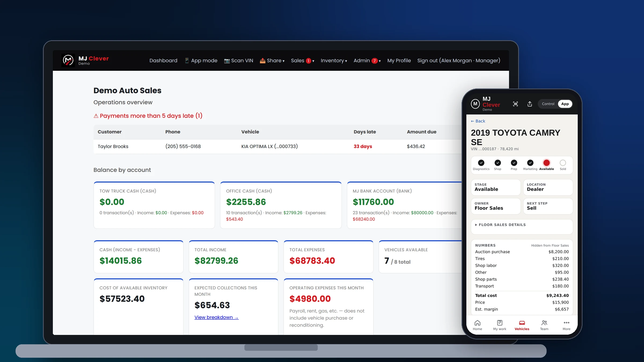Select the Sold stage circle
Image resolution: width=644 pixels, height=362 pixels.
tap(563, 163)
